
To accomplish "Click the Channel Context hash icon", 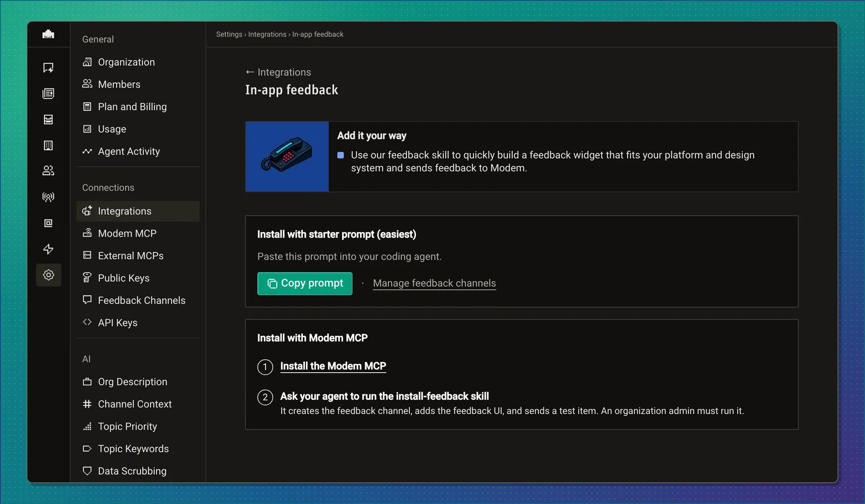I will tap(87, 404).
